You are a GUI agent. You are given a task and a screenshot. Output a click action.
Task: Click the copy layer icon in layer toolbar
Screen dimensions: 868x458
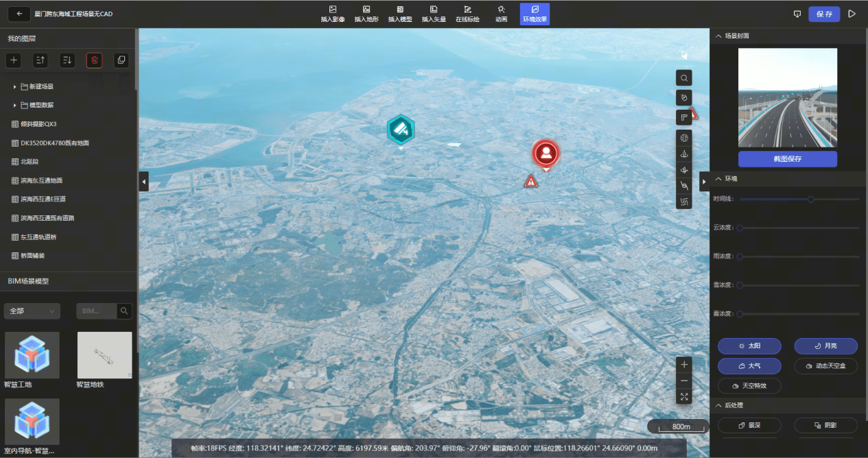121,60
